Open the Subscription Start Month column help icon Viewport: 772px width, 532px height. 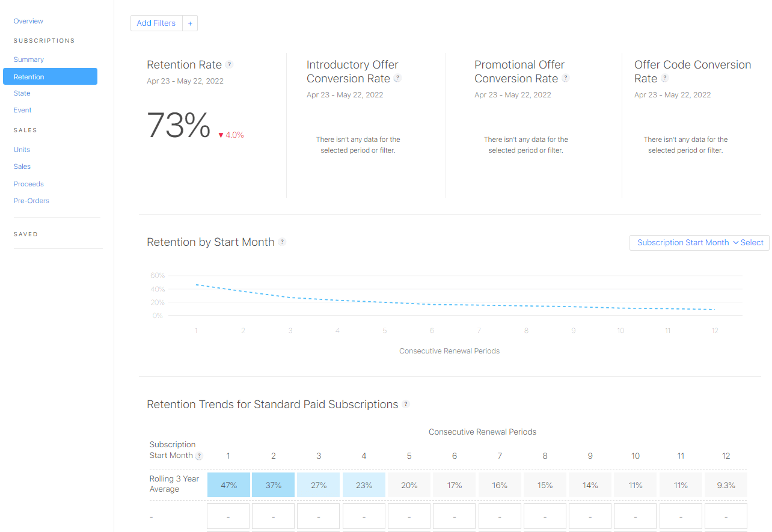(x=199, y=456)
